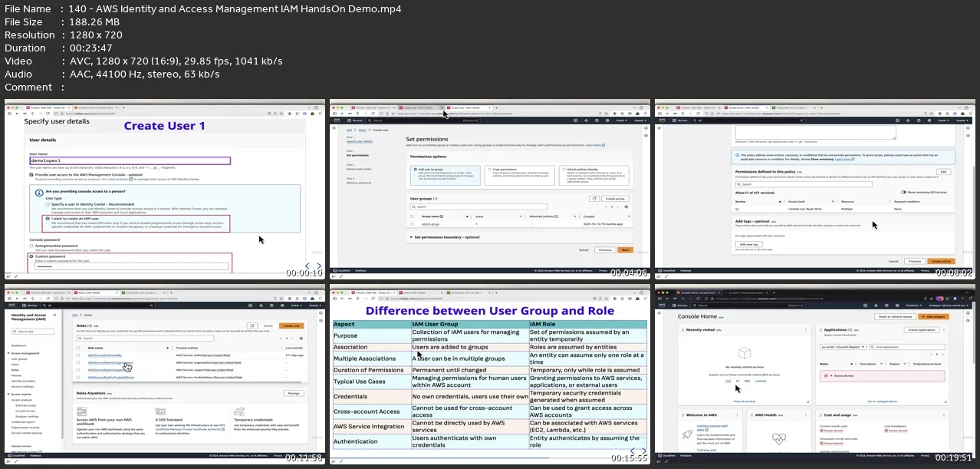Click the 'developer1' user name field

click(130, 161)
